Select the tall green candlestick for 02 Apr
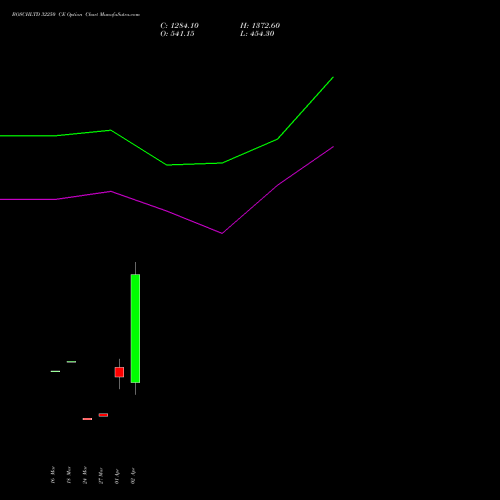 click(135, 328)
